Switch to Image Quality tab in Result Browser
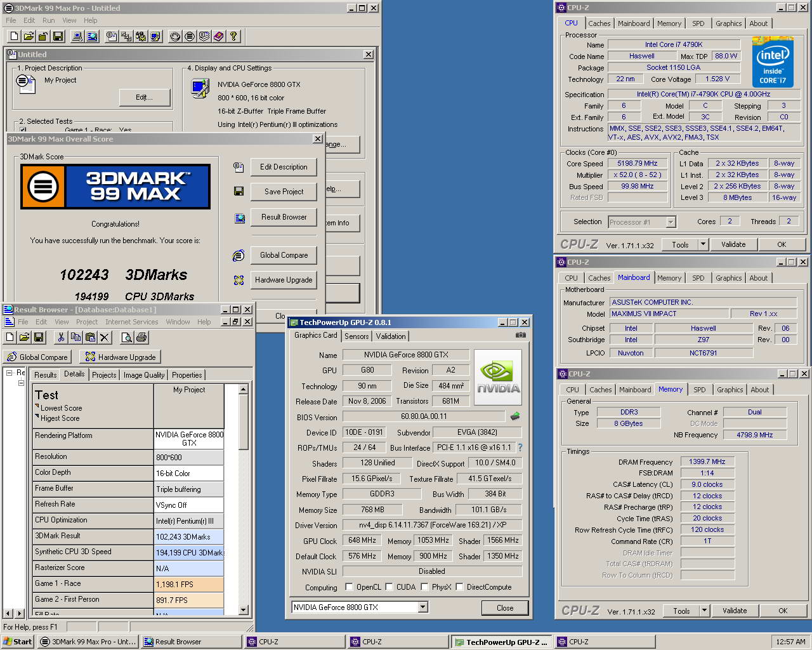 [x=144, y=375]
